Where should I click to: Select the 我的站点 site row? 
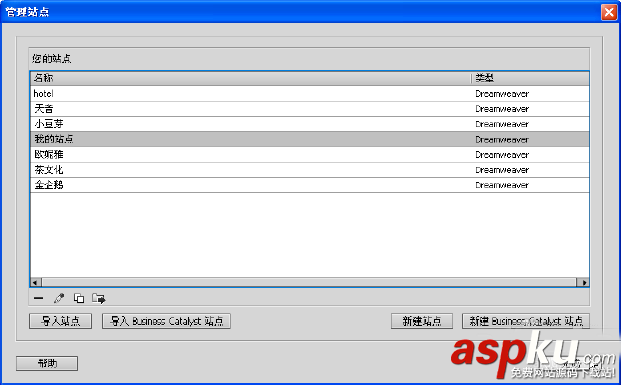[310, 139]
